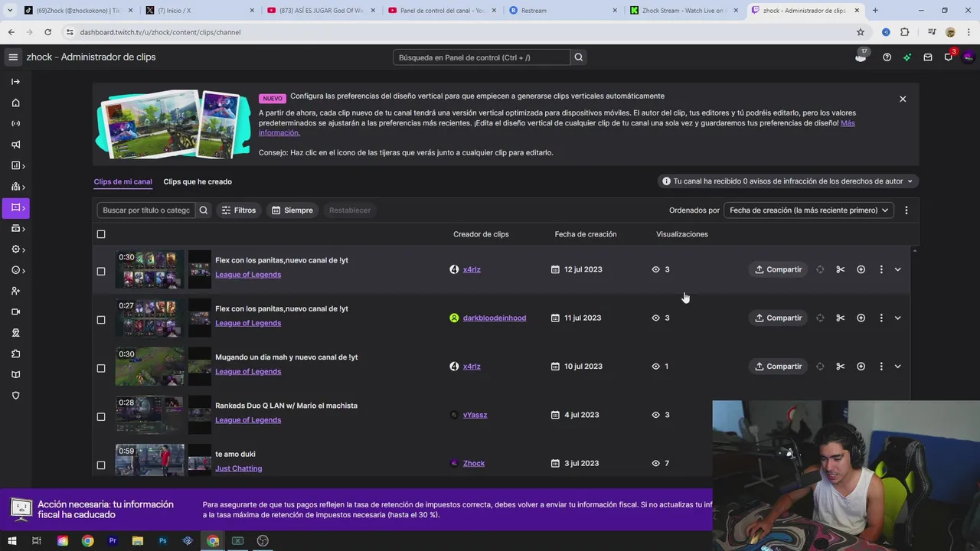Open the three-dot options next to sort order
The height and width of the screenshot is (551, 980).
(906, 210)
